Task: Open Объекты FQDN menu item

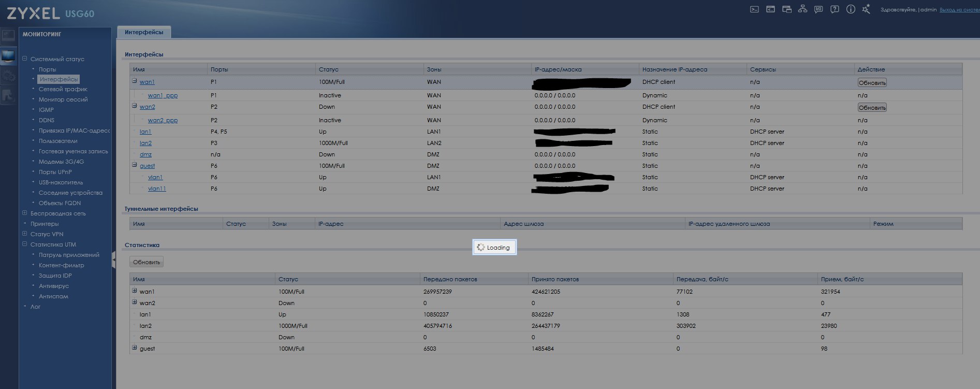Action: click(x=60, y=203)
